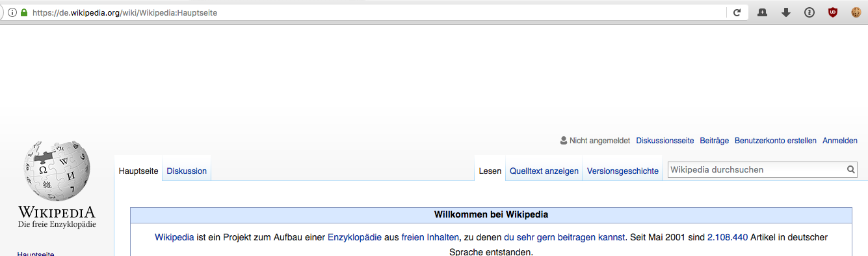
Task: Click the green secure padlock icon
Action: 24,12
